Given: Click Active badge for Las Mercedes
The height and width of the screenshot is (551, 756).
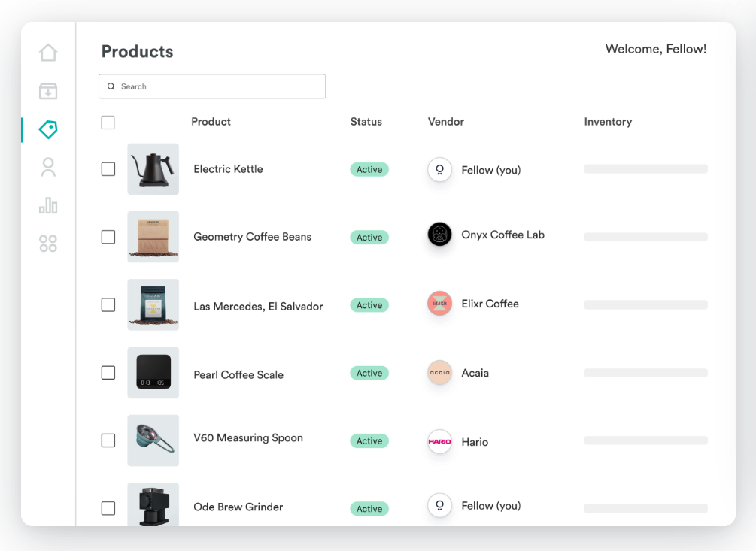Looking at the screenshot, I should [369, 305].
